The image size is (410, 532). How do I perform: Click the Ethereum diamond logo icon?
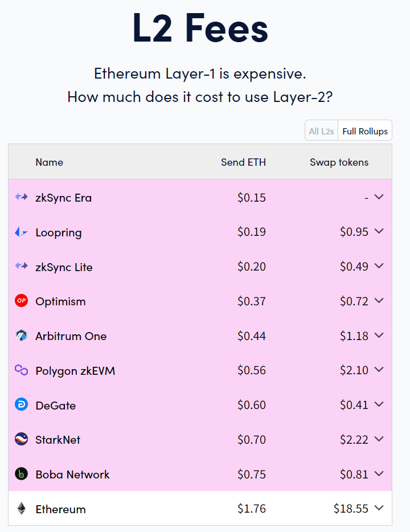coord(21,509)
